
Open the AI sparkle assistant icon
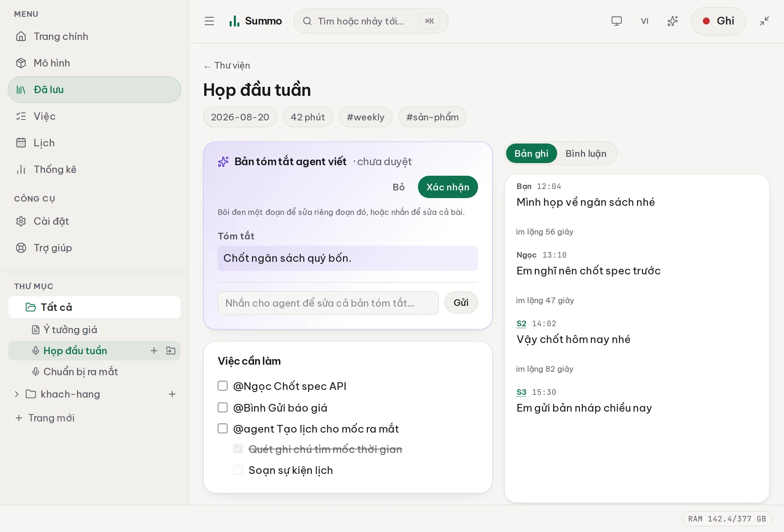click(673, 21)
